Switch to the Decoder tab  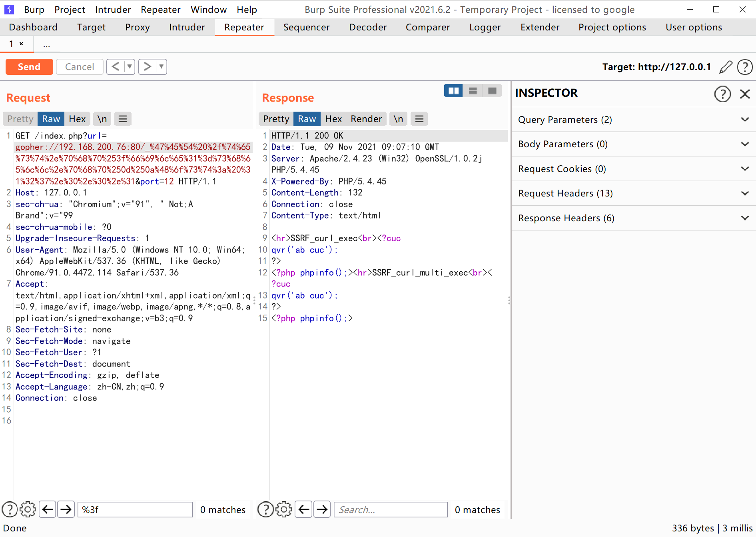(368, 27)
